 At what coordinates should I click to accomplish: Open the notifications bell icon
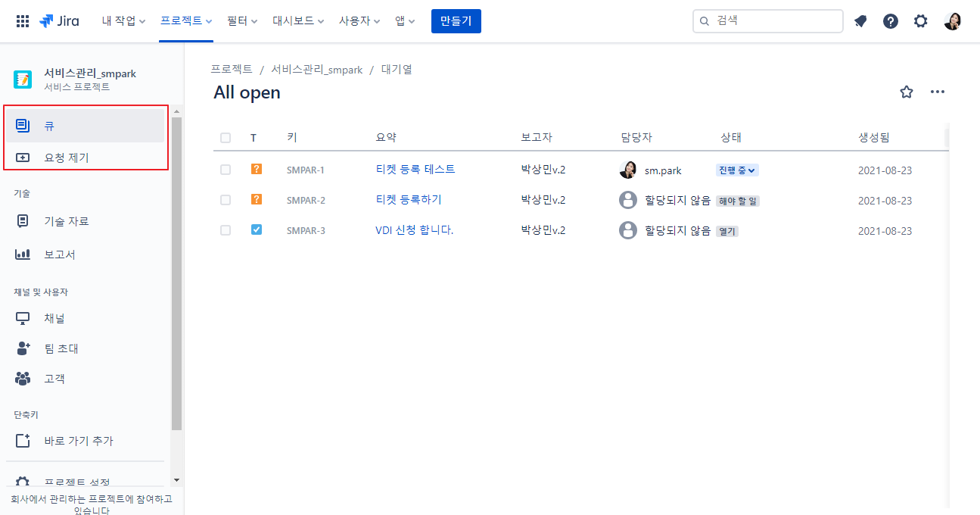click(x=860, y=21)
